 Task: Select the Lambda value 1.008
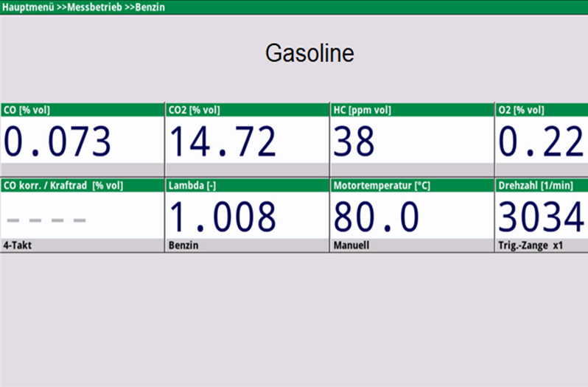point(223,217)
